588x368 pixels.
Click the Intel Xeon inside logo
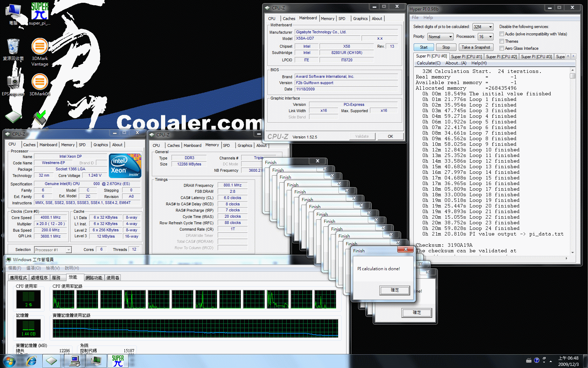click(x=125, y=165)
